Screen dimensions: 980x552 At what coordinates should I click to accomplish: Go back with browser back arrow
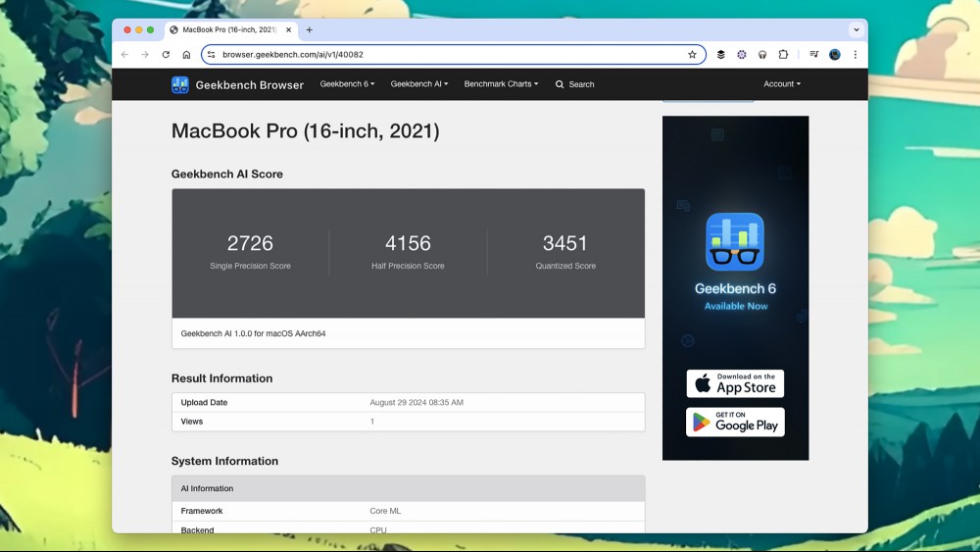pyautogui.click(x=125, y=54)
